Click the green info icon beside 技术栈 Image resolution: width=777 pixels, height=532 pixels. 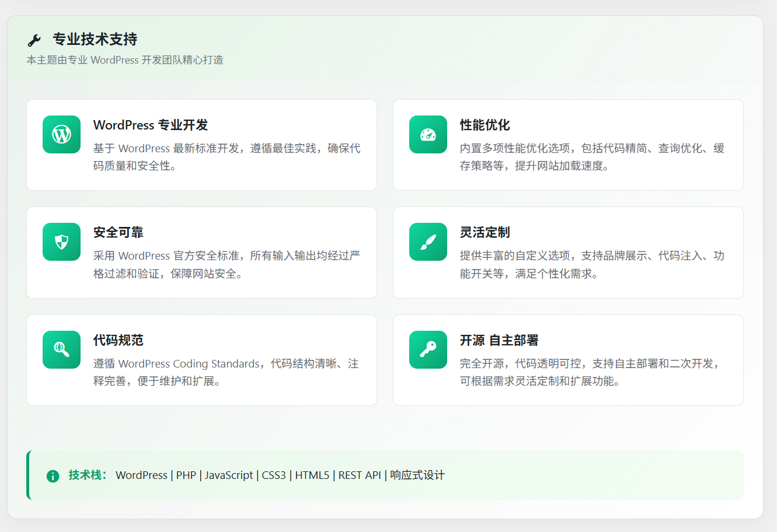coord(53,476)
